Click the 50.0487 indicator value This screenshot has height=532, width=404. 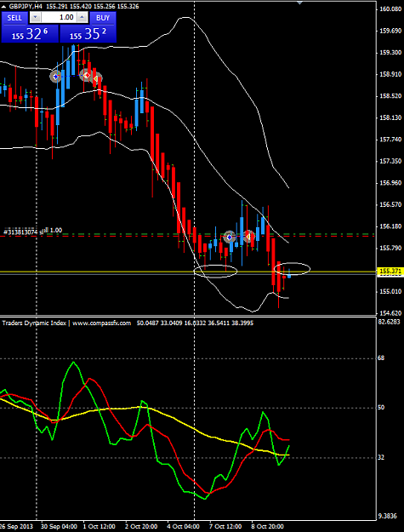tap(148, 323)
